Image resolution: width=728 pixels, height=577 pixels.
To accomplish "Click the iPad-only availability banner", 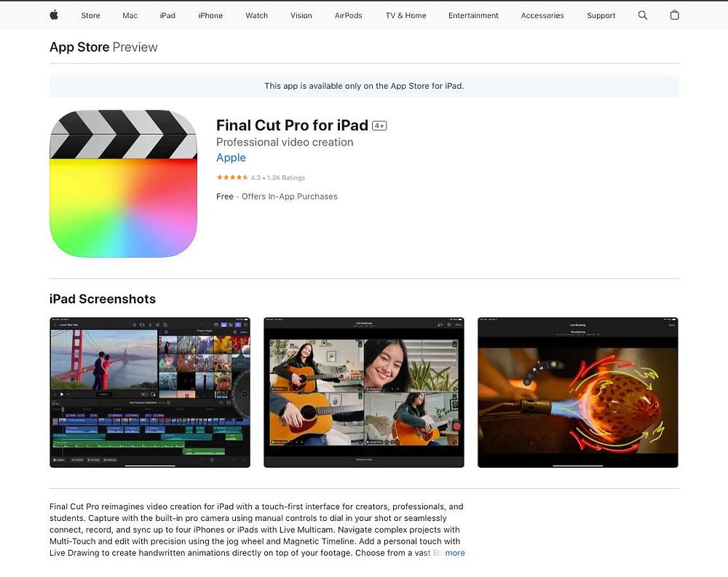I will click(364, 86).
